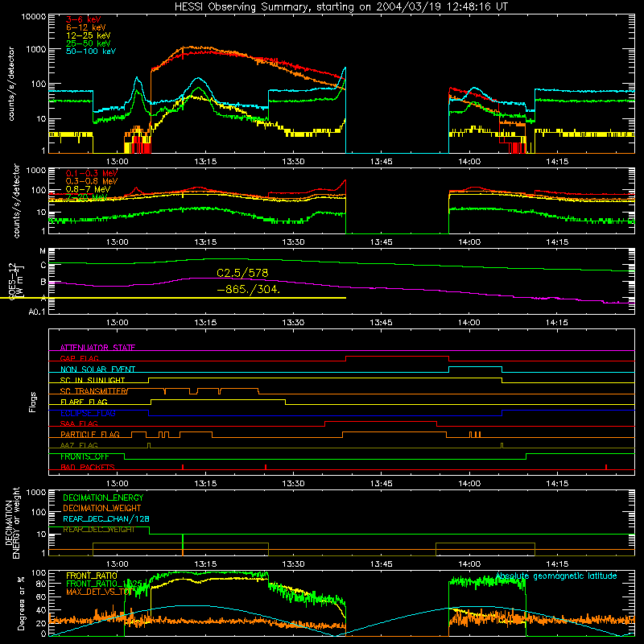The width and height of the screenshot is (644, 644).
Task: Click the 'SC_IN_SUNLIGHT' flag label
Action: pos(93,380)
